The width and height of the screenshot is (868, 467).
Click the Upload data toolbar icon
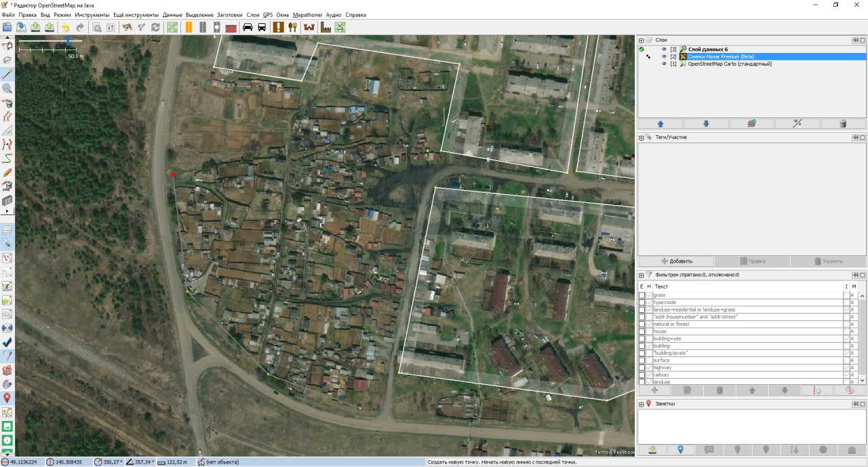pyautogui.click(x=50, y=27)
